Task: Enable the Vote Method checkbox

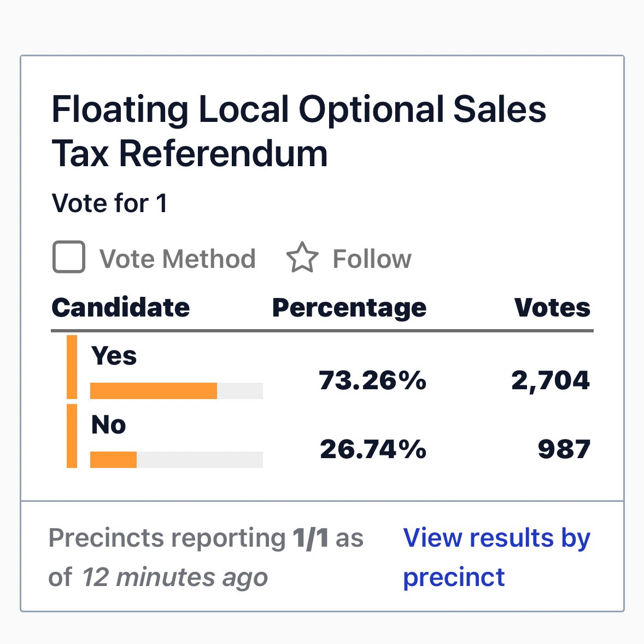Action: pyautogui.click(x=68, y=257)
